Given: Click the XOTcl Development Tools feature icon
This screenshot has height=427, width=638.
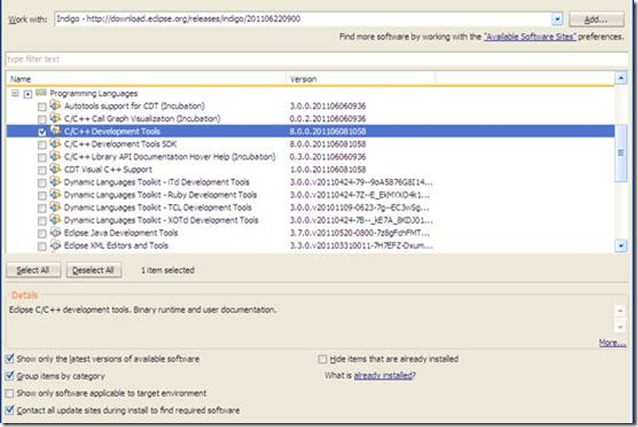Looking at the screenshot, I should (x=55, y=220).
